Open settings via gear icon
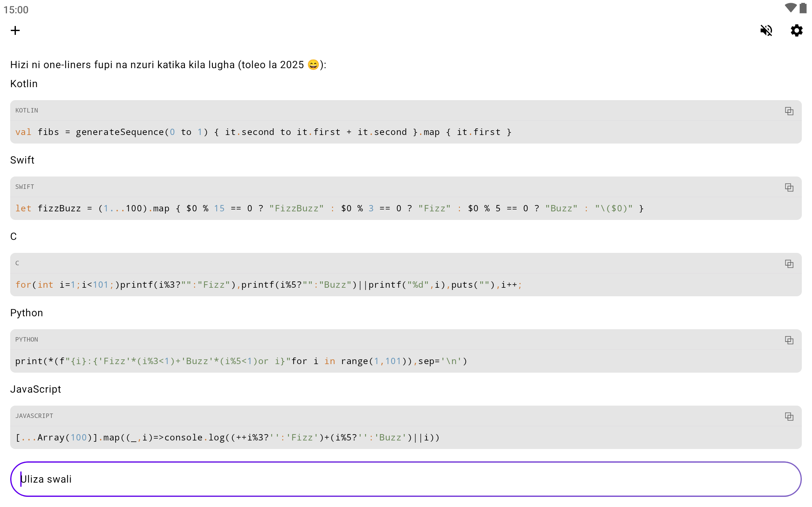 [x=796, y=30]
